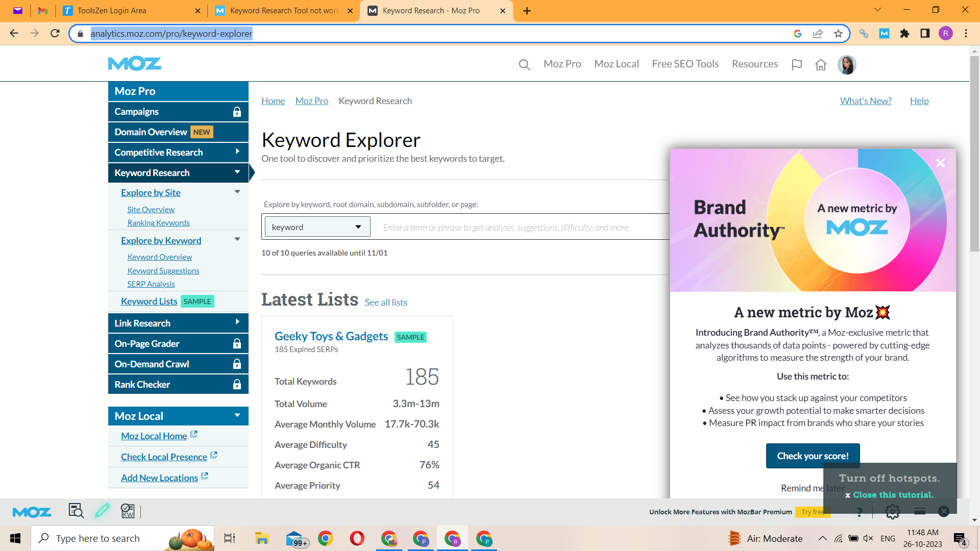Open Chrome from the Windows taskbar
Image resolution: width=980 pixels, height=551 pixels.
click(326, 538)
